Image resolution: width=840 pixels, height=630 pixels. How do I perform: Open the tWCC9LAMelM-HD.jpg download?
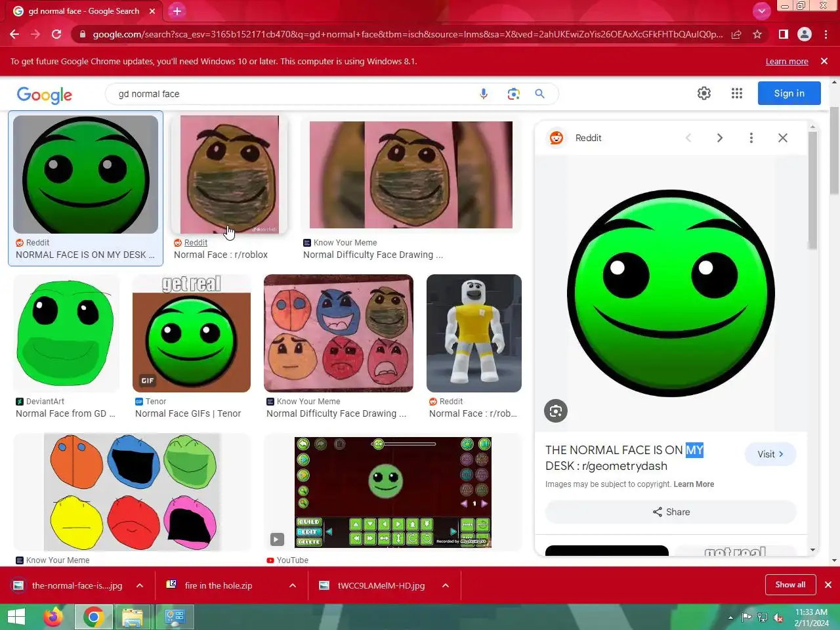click(381, 585)
